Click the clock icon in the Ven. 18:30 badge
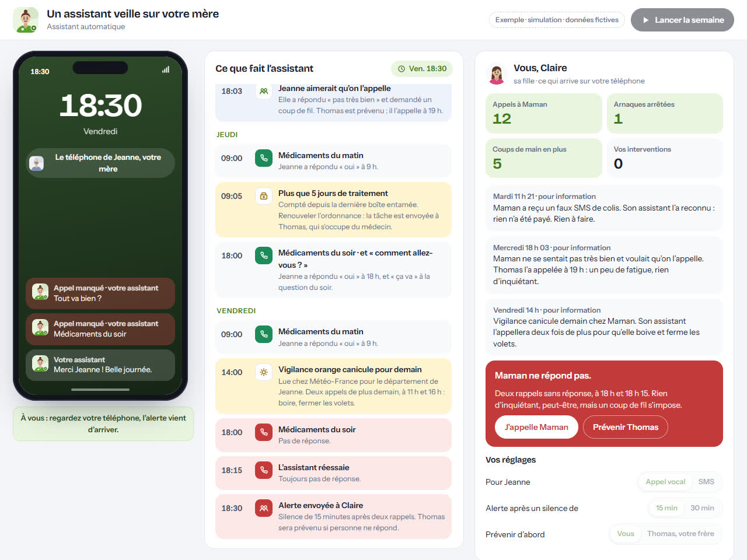The width and height of the screenshot is (747, 560). coord(402,69)
